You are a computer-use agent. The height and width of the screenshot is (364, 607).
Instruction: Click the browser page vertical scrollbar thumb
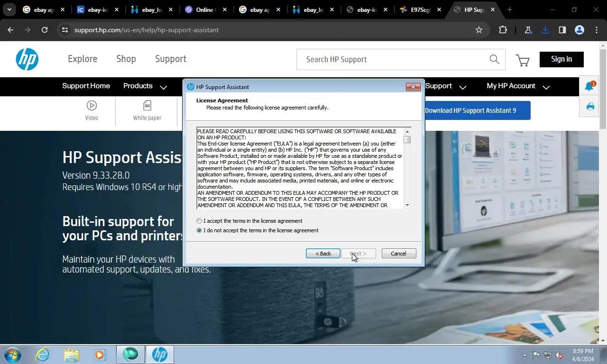click(603, 88)
